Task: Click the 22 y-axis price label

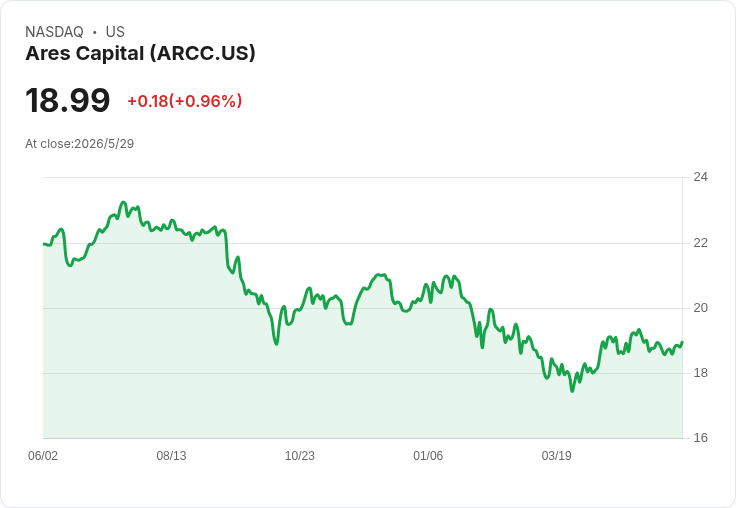Action: click(x=700, y=243)
